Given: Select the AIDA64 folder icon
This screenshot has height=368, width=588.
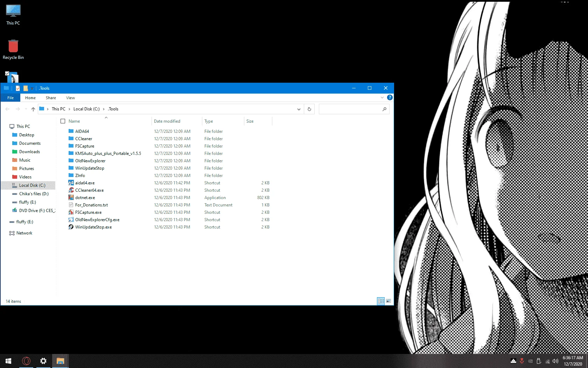Looking at the screenshot, I should [71, 131].
